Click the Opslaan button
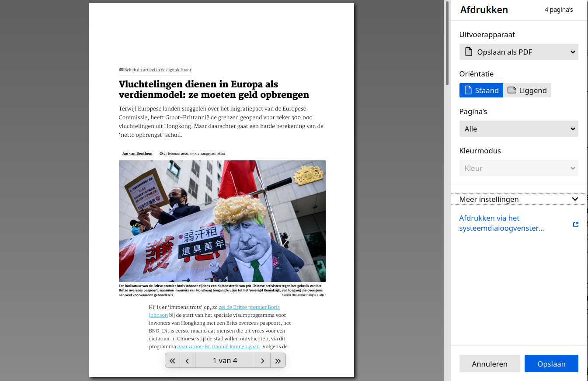The width and height of the screenshot is (588, 381). coord(551,364)
